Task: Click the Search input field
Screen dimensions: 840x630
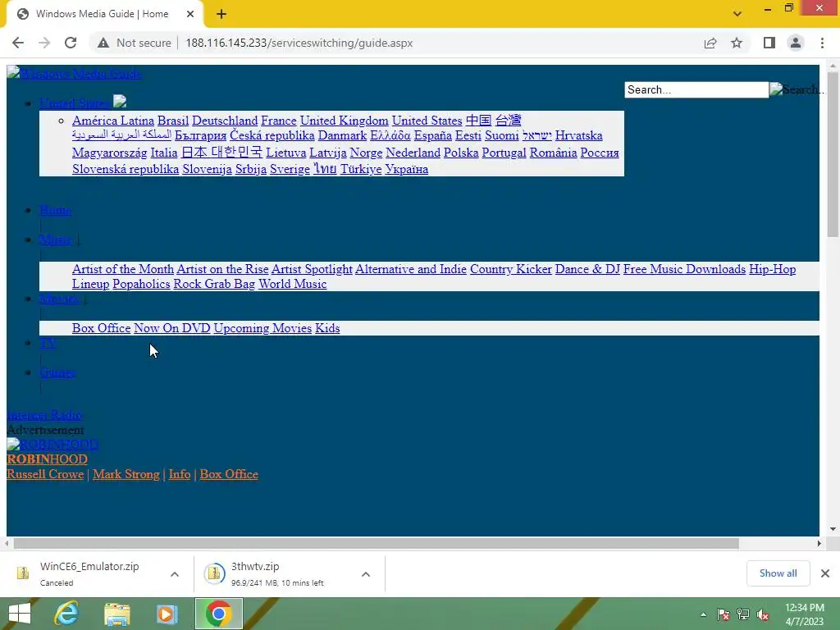Action: click(x=696, y=89)
